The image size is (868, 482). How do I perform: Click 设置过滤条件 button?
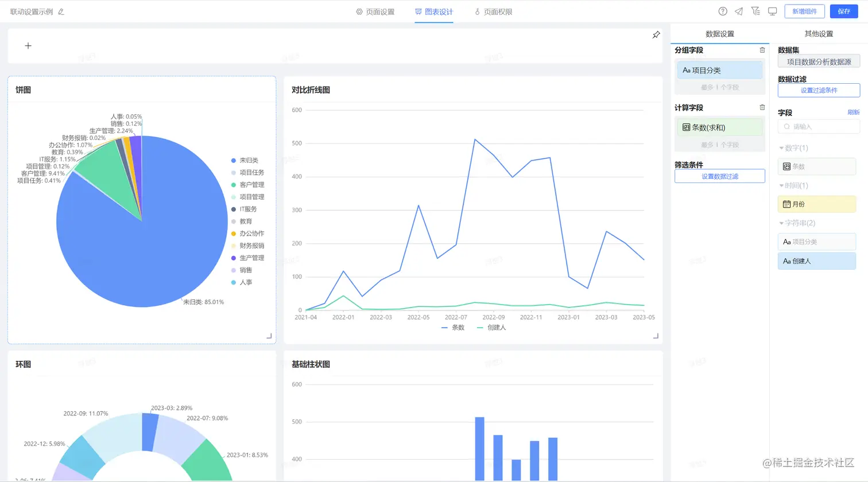click(819, 90)
